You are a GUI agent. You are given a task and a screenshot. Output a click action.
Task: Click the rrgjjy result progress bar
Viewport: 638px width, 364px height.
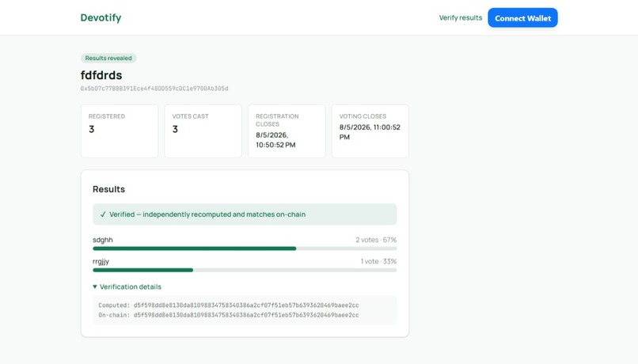coord(245,270)
